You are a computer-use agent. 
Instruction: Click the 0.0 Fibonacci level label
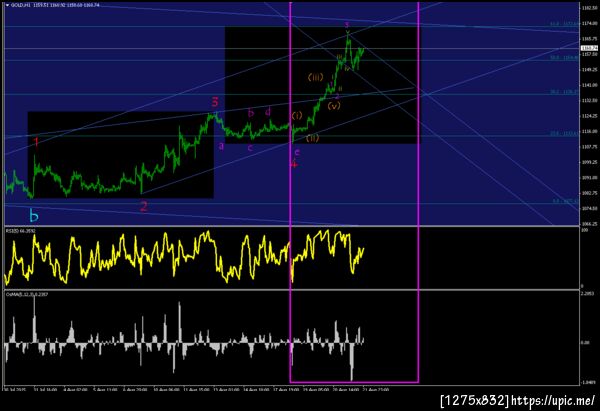coord(565,201)
